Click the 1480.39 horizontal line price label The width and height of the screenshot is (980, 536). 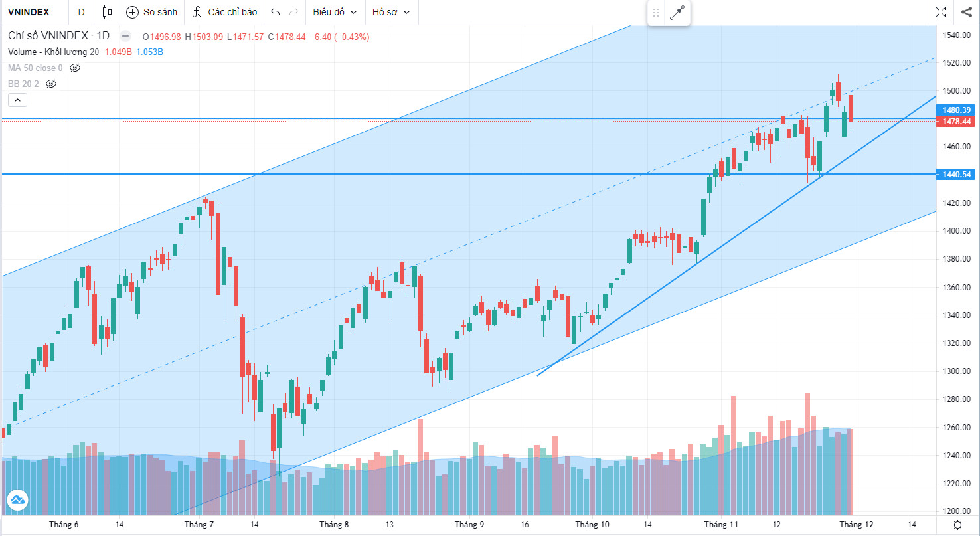pos(957,110)
